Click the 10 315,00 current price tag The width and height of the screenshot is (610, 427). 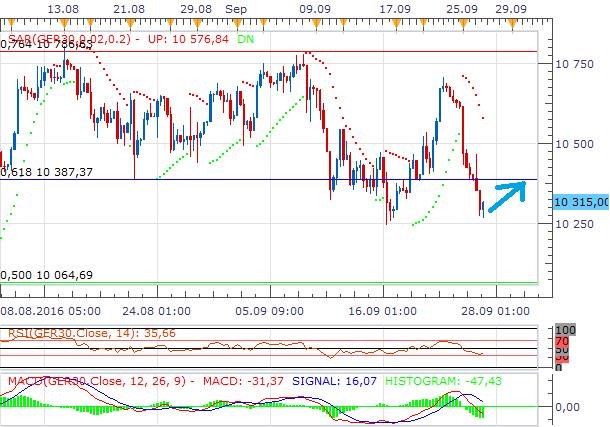click(x=579, y=201)
